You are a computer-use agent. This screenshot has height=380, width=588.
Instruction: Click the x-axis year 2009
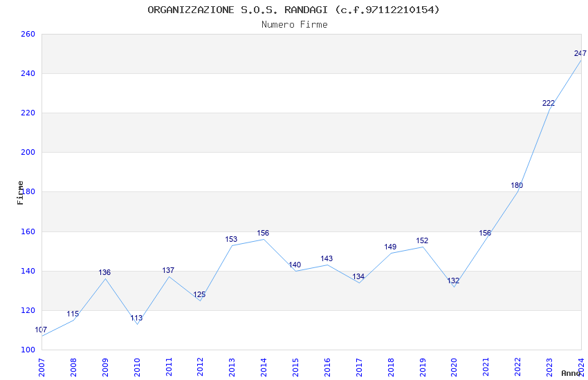coord(105,367)
